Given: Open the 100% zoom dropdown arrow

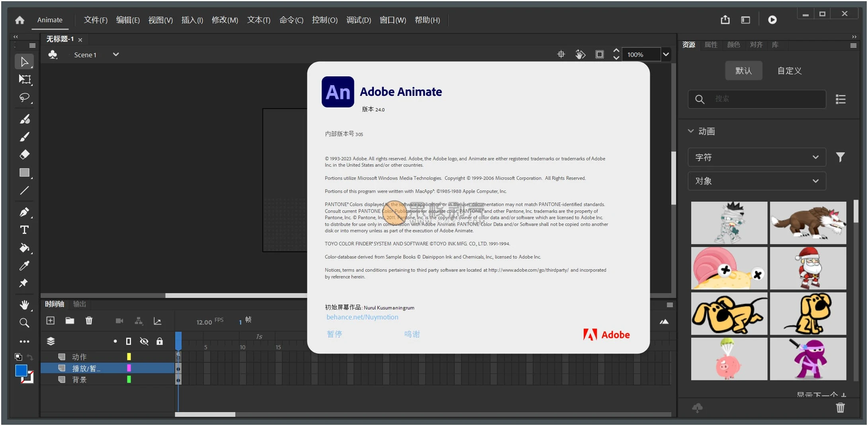Looking at the screenshot, I should (666, 54).
